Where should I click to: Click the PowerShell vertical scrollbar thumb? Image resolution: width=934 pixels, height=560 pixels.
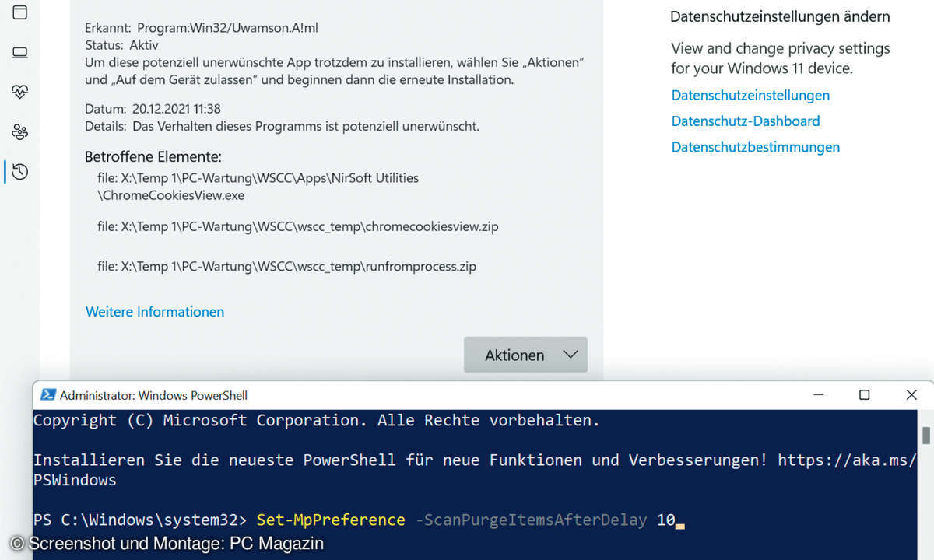(925, 436)
